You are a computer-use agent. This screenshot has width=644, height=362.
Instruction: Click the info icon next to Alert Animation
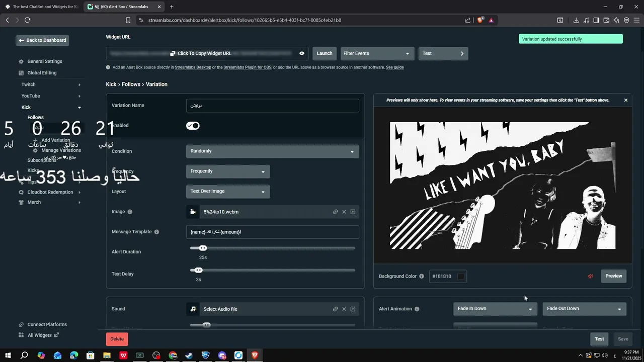[417, 309]
